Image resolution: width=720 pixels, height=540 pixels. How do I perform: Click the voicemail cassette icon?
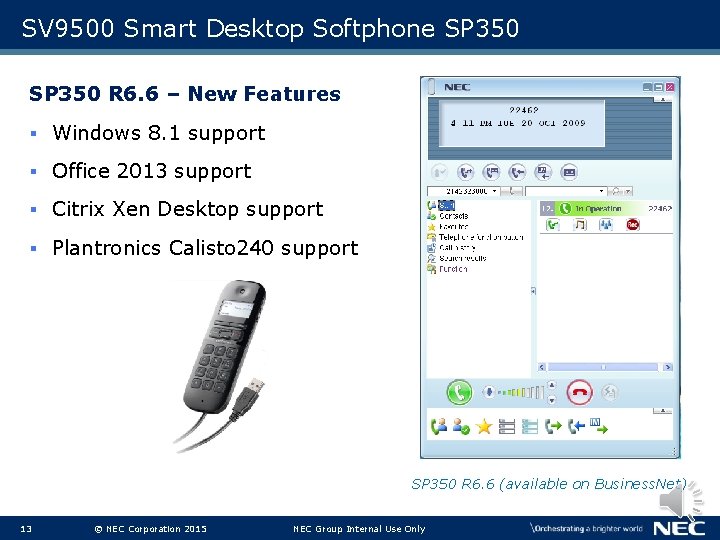pyautogui.click(x=569, y=173)
